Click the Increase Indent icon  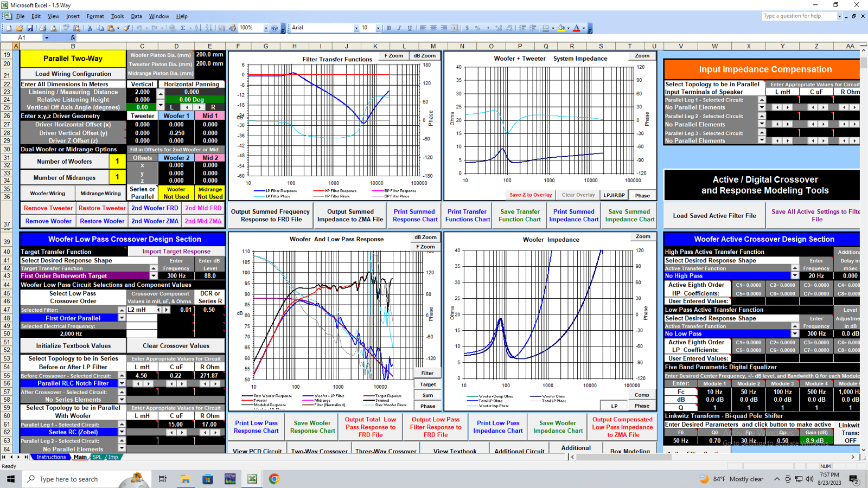533,28
